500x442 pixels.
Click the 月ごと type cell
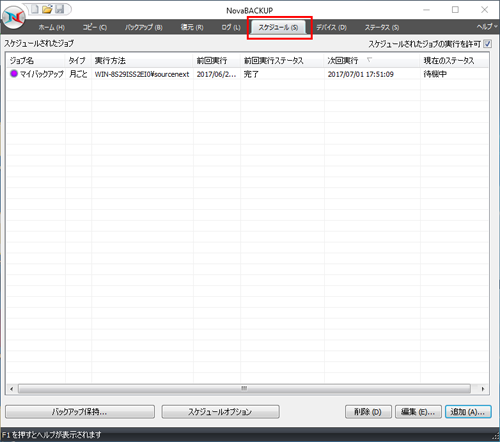78,74
